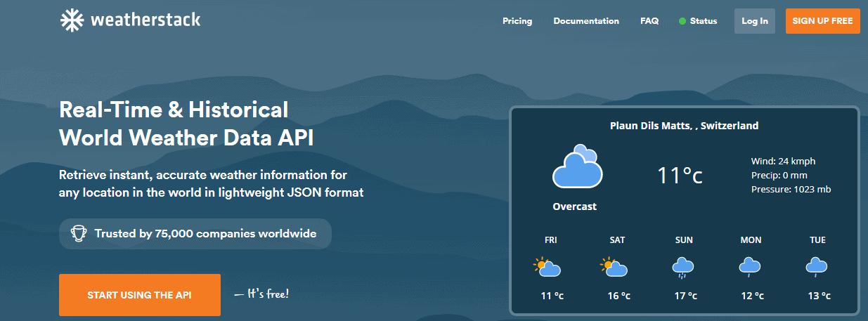Viewport: 868px width, 321px height.
Task: Go to the FAQ page
Action: 649,21
